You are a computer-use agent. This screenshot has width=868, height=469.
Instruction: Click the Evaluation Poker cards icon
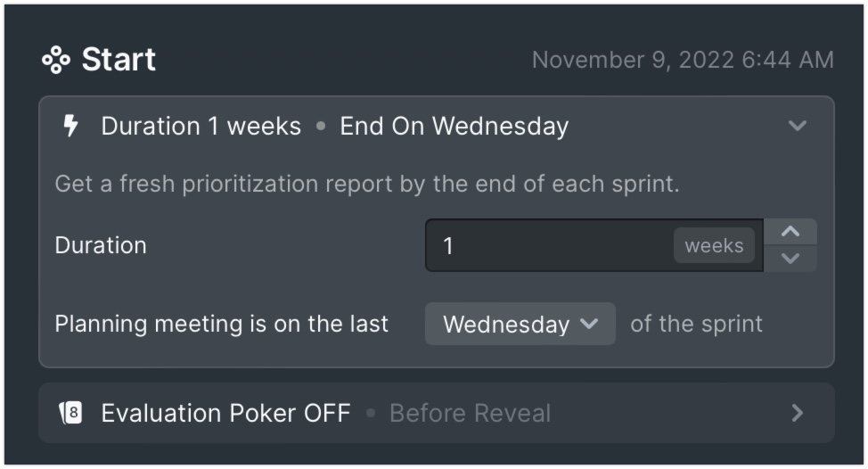click(70, 413)
